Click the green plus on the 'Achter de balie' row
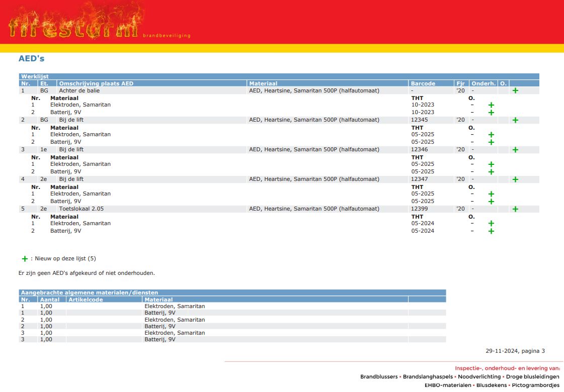The height and width of the screenshot is (392, 564). (x=515, y=91)
